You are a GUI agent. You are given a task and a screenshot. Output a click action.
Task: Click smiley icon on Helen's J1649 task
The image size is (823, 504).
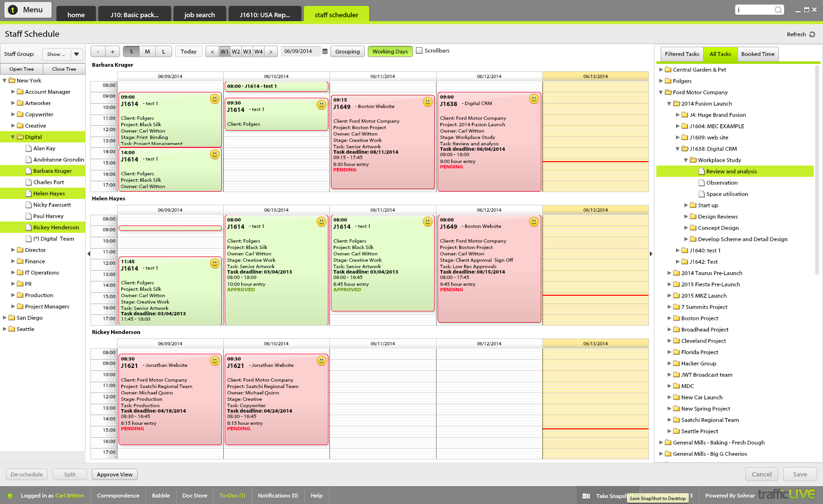pyautogui.click(x=533, y=222)
